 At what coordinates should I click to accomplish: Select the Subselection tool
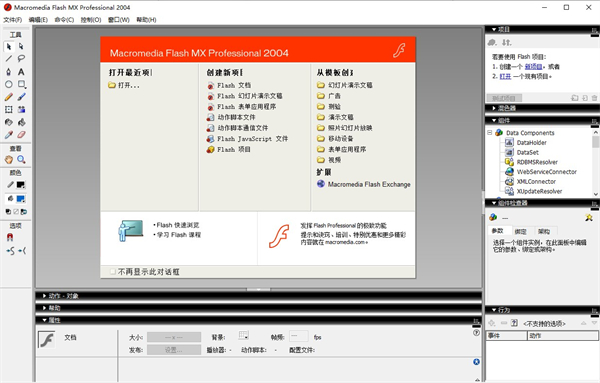point(21,47)
